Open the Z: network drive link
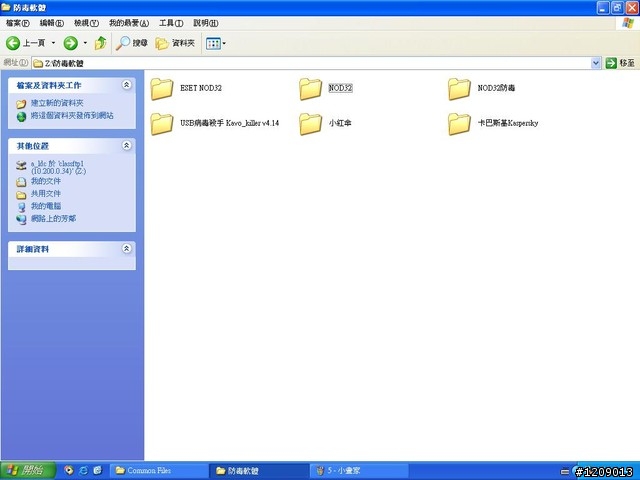640x480 pixels. (58, 167)
